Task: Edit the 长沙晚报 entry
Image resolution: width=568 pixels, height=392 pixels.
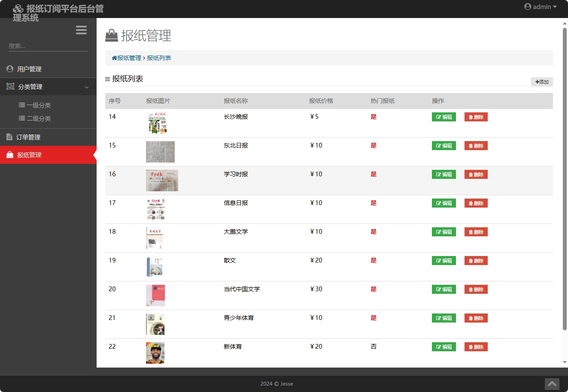Action: point(443,116)
